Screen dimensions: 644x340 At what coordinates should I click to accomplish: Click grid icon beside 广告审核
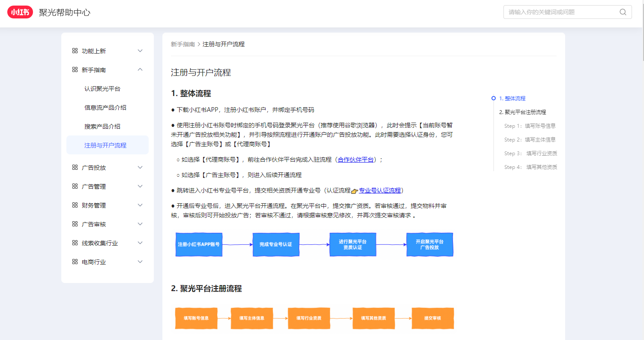pos(75,224)
